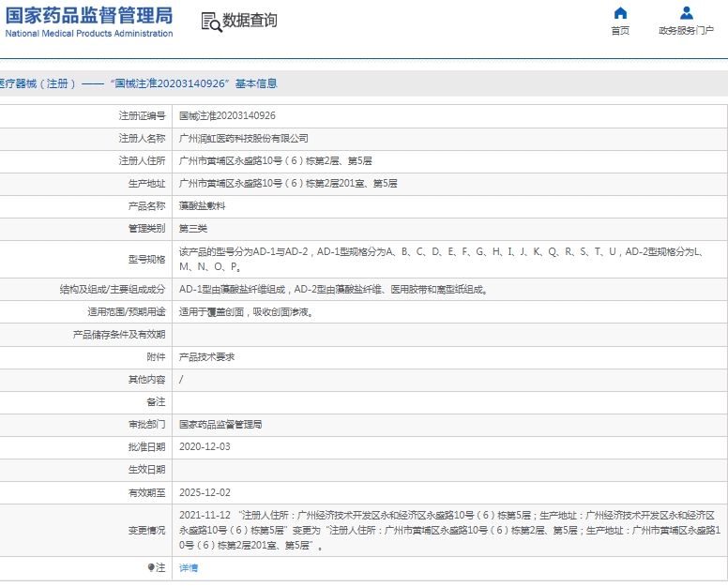The image size is (728, 587).
Task: Click the slash value in 其他内容 row
Action: 181,380
